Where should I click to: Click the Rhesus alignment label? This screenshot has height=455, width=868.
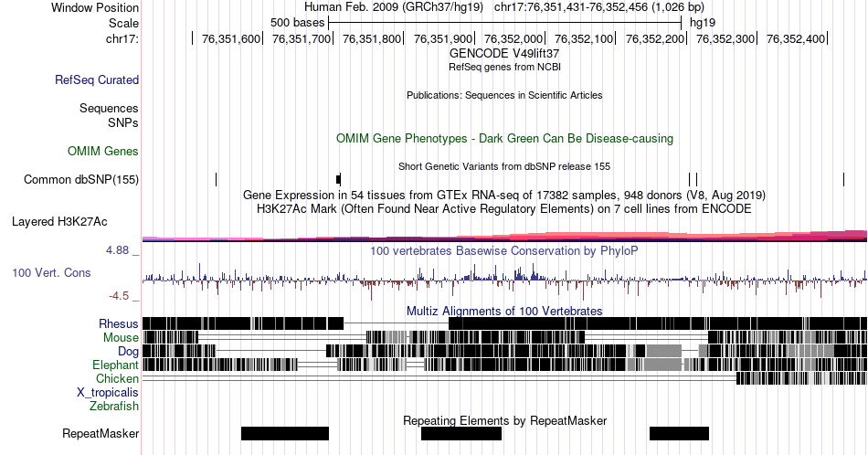[x=119, y=323]
